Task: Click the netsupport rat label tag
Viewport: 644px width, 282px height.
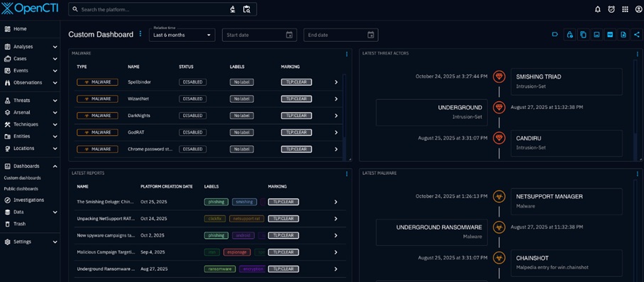Action: tap(246, 219)
